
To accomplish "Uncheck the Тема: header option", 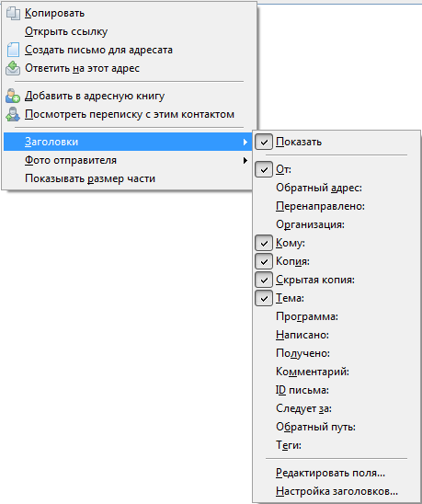I will [264, 298].
